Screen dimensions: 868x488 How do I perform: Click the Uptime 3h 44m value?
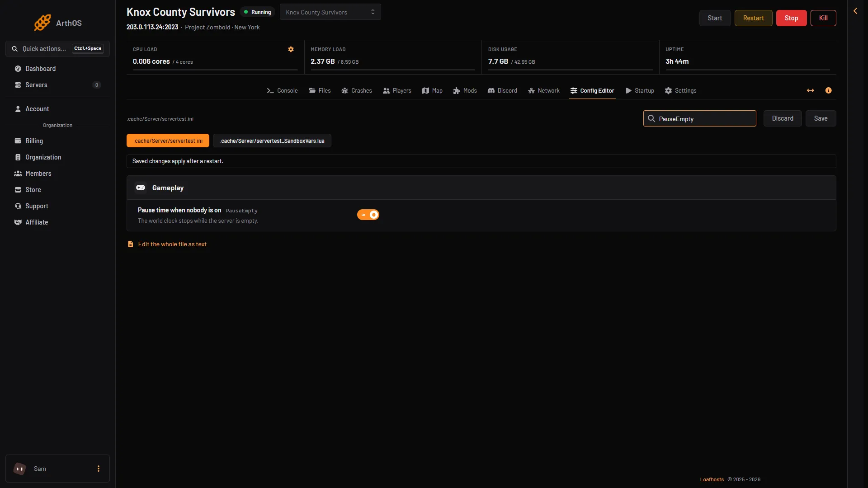click(677, 61)
